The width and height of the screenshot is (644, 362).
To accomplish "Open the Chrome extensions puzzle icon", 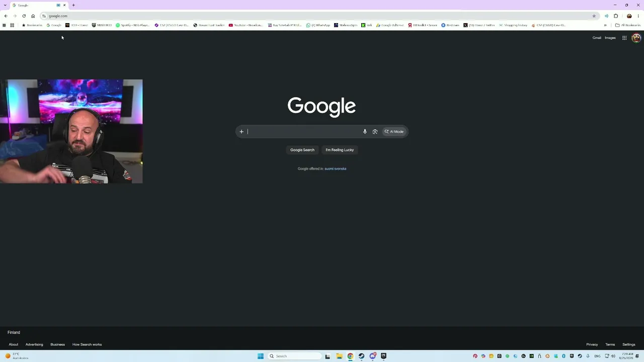I will point(616,16).
